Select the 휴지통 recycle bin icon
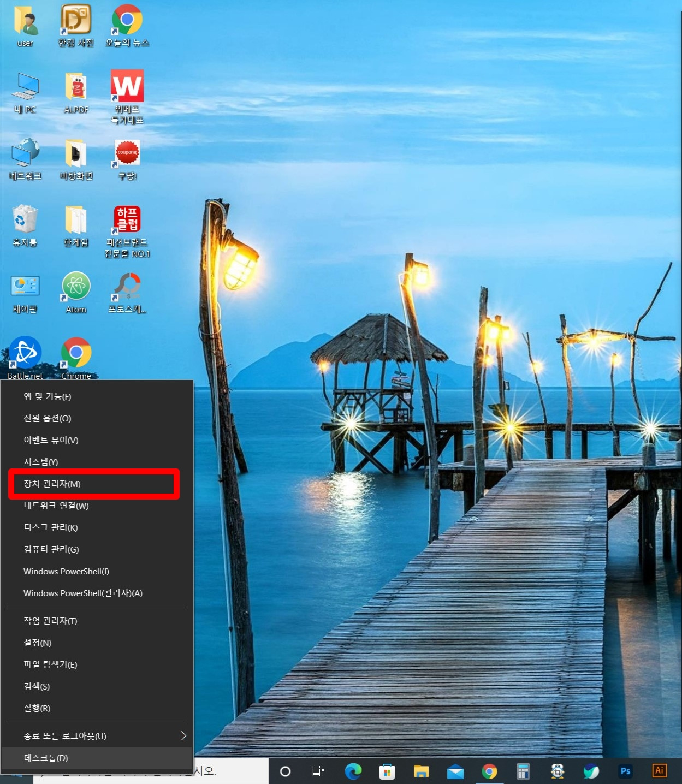 coord(25,225)
